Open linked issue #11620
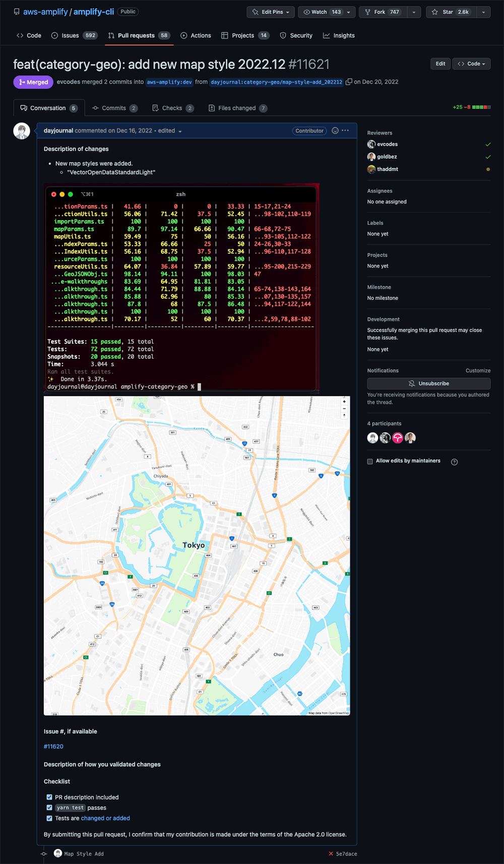 tap(53, 747)
